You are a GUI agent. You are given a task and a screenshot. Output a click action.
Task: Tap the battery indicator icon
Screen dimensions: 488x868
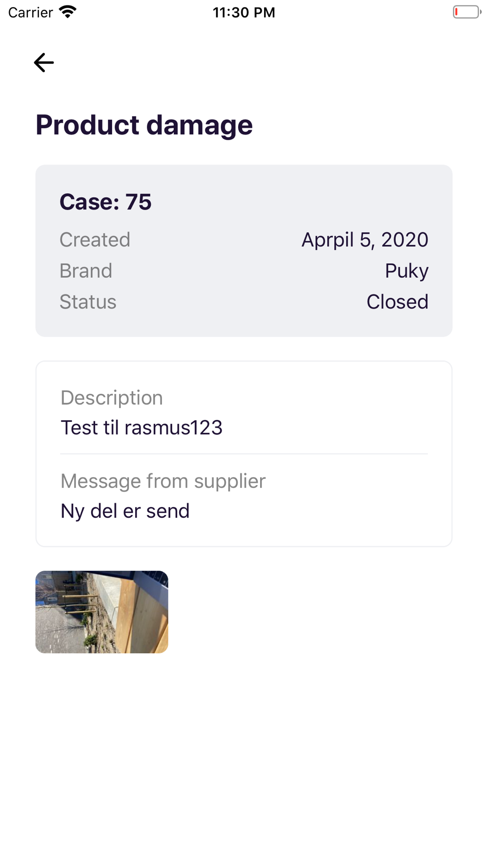[x=467, y=12]
